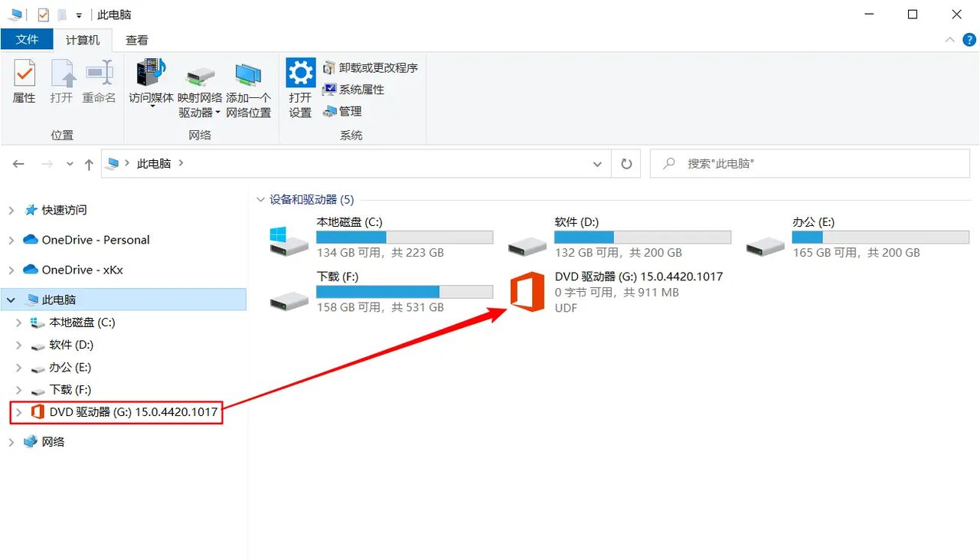This screenshot has height=560, width=980.
Task: Click the 软件 (D:) drive label
Action: pos(577,222)
